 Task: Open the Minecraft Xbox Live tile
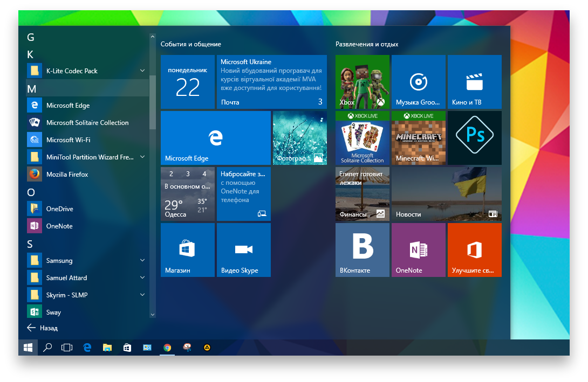pos(419,138)
